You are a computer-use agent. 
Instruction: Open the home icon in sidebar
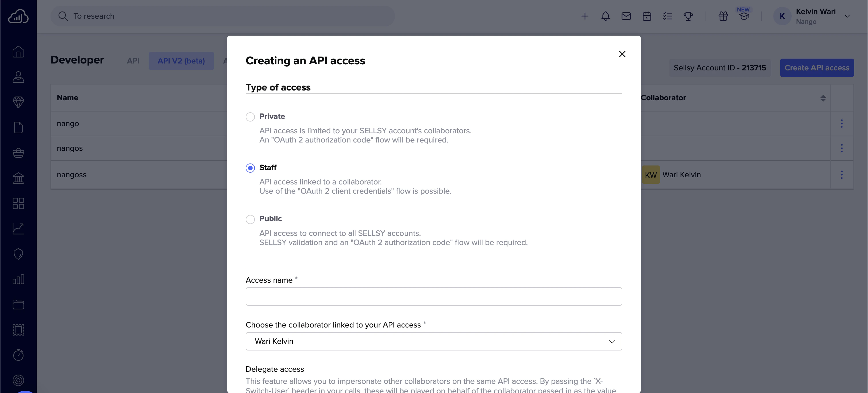[18, 52]
